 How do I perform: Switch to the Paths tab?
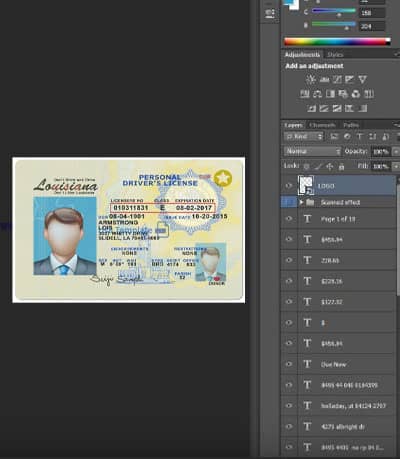(x=351, y=125)
